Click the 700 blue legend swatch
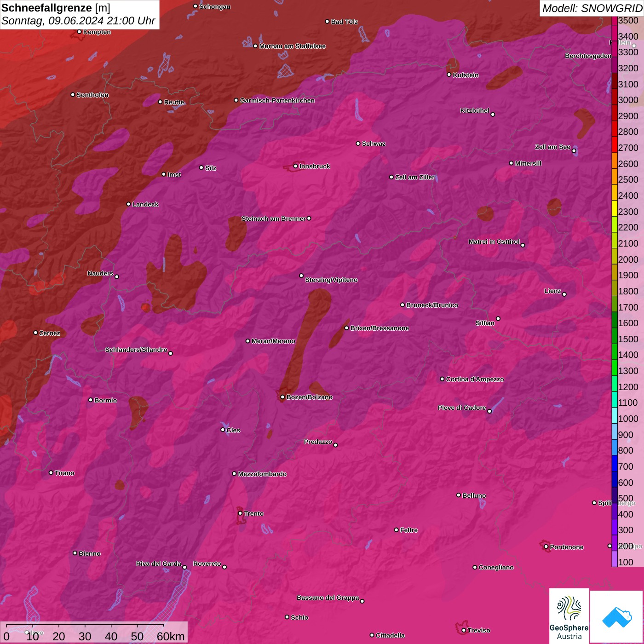644x644 pixels. [615, 463]
